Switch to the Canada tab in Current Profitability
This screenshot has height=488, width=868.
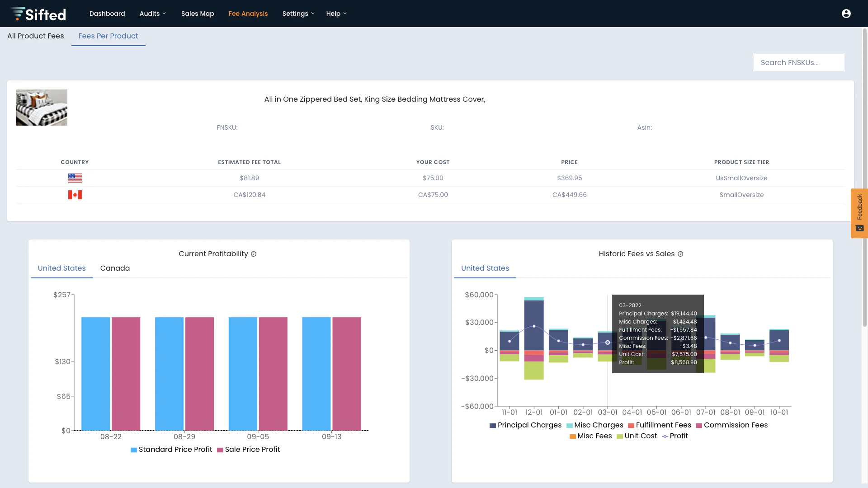[x=115, y=268]
